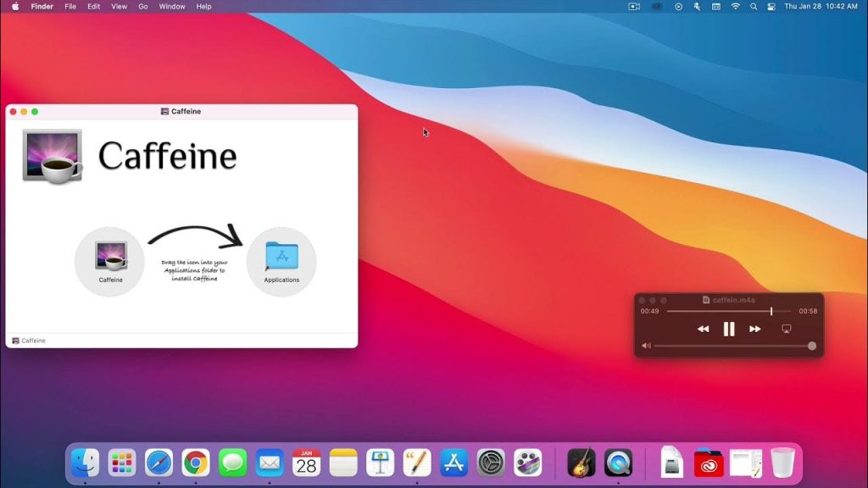Open Spotlight search from the menu bar

pyautogui.click(x=753, y=6)
